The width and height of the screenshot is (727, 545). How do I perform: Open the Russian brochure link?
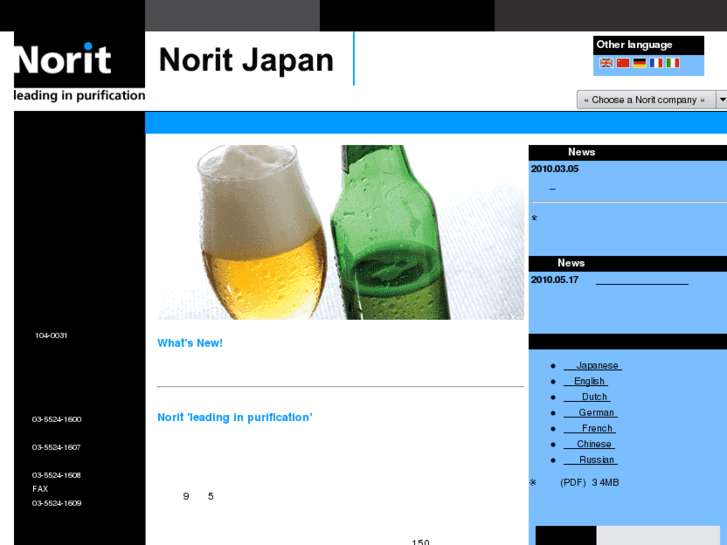590,460
